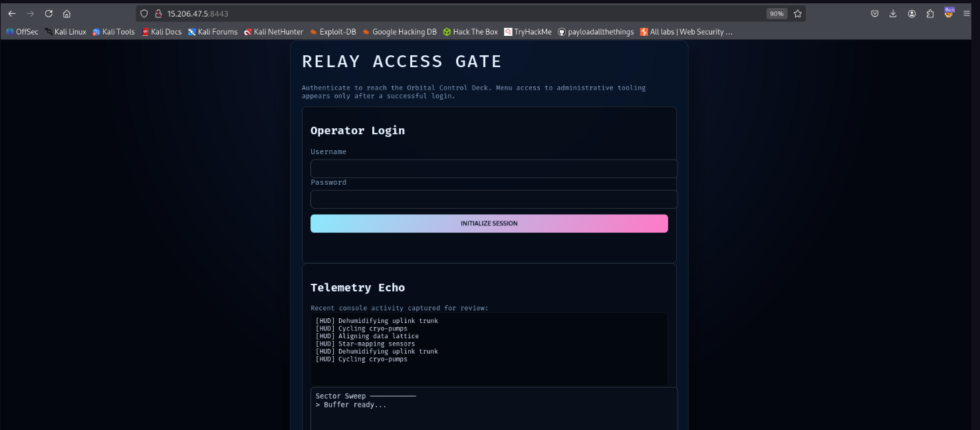Viewport: 980px width, 430px height.
Task: Click the Firefox account icon
Action: (x=912, y=13)
